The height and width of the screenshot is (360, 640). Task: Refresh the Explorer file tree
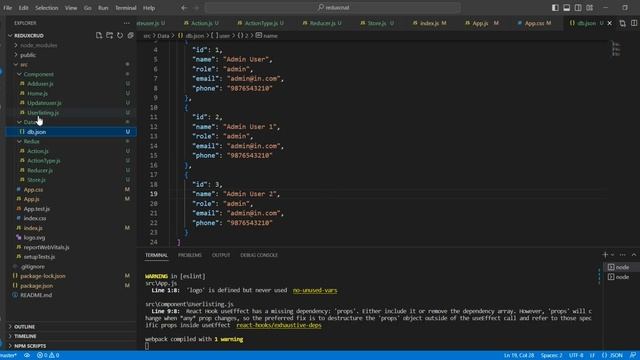(x=120, y=36)
